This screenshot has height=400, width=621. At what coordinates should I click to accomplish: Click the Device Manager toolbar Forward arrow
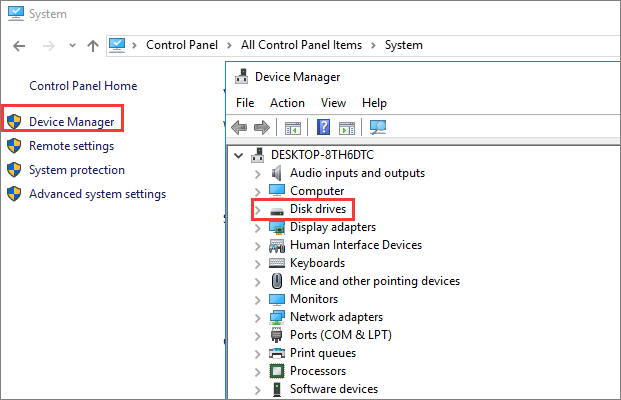pyautogui.click(x=261, y=127)
